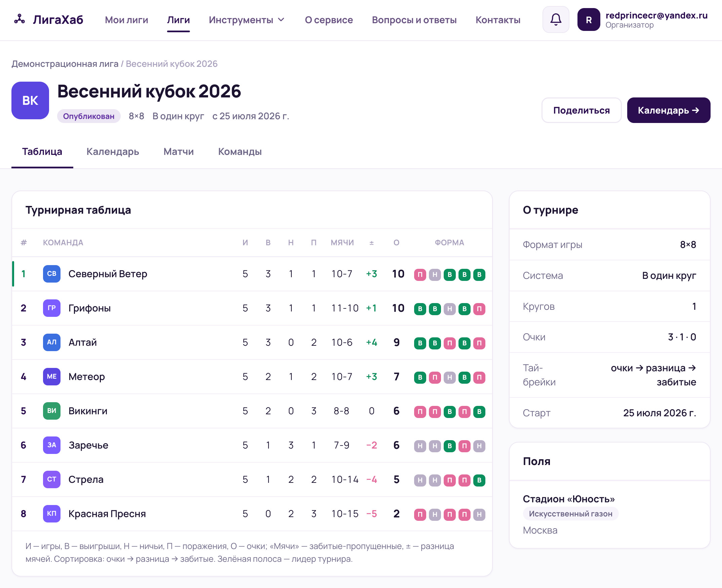Viewport: 722px width, 588px height.
Task: Open the Алтай АЛ team badge
Action: click(x=51, y=342)
